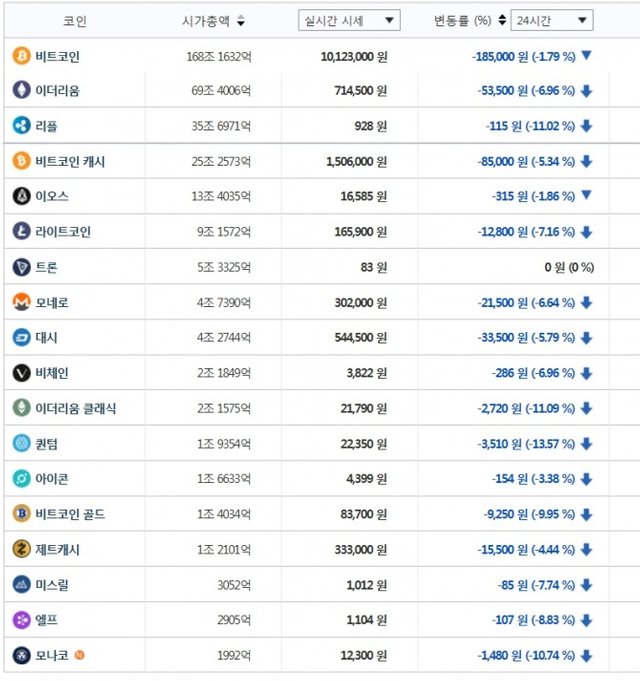Open the 비트코인 캐시 coin link
The height and width of the screenshot is (681, 640).
pyautogui.click(x=70, y=161)
